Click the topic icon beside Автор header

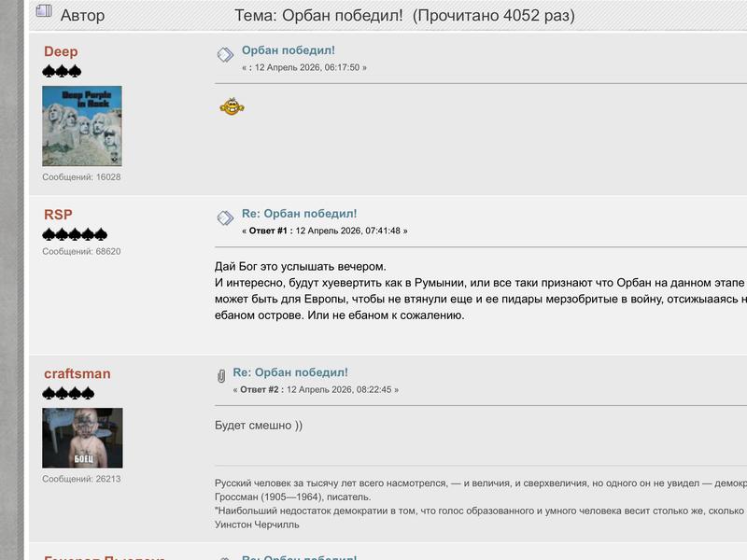click(x=44, y=11)
